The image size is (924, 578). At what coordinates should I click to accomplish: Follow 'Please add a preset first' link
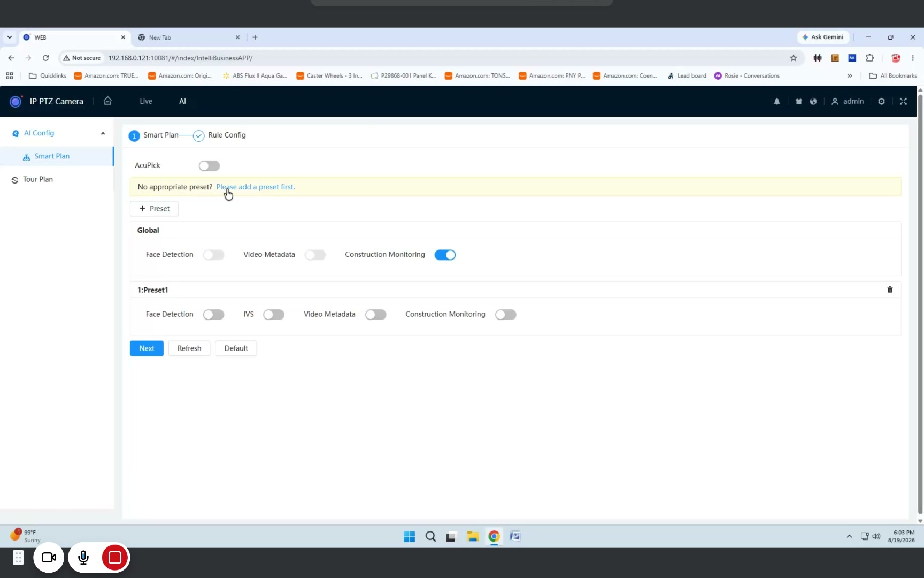[256, 187]
